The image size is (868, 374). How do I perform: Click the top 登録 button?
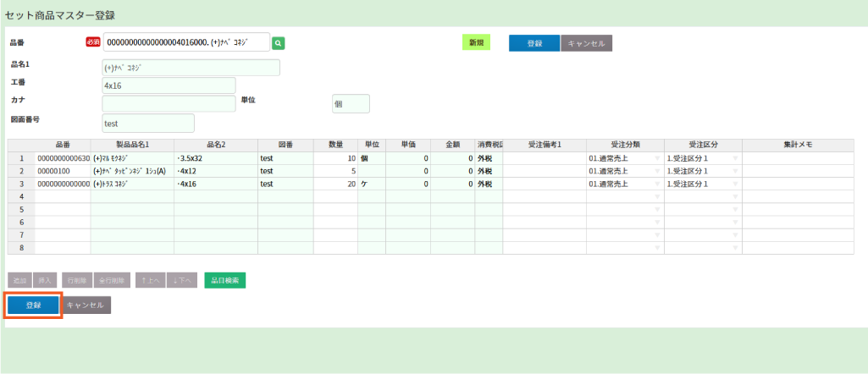pyautogui.click(x=534, y=43)
